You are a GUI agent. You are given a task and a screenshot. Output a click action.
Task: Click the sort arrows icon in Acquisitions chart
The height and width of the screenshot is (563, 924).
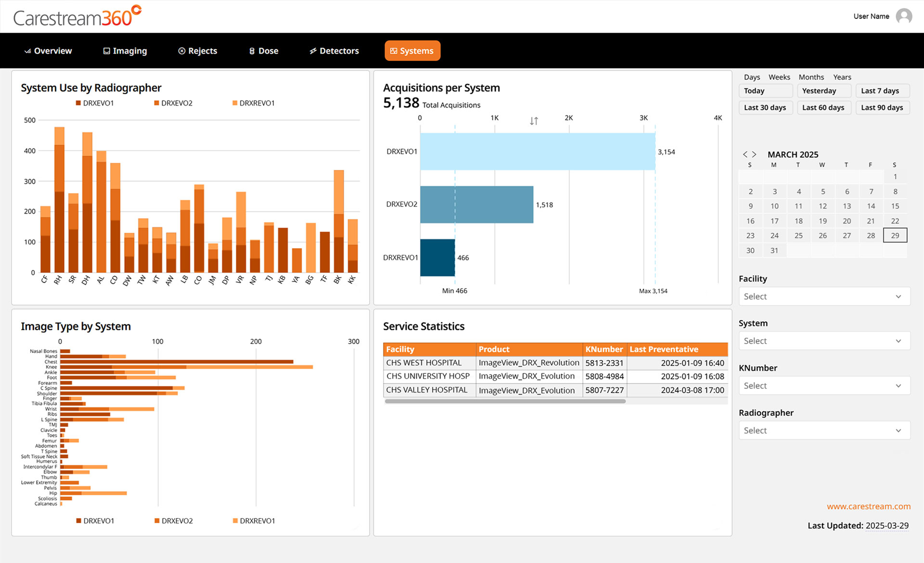click(x=534, y=121)
